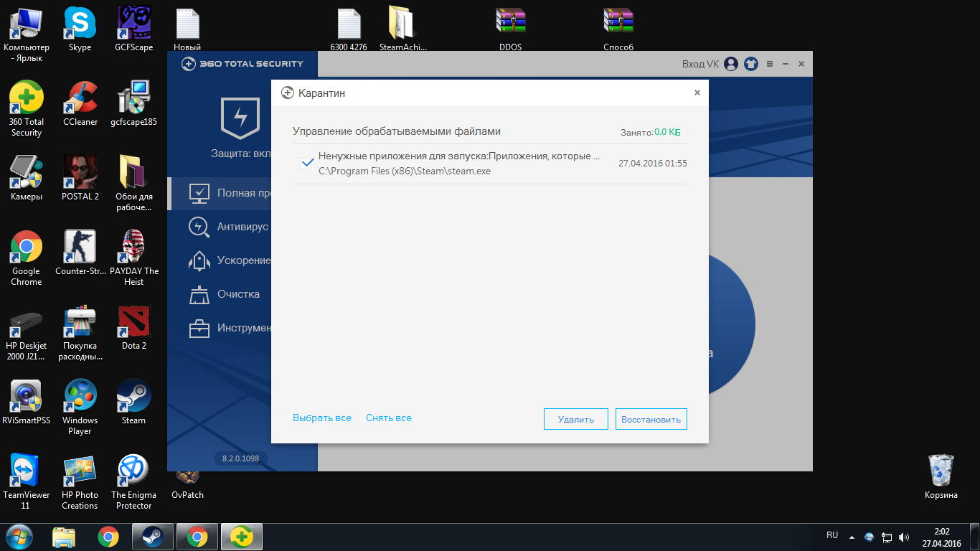The width and height of the screenshot is (980, 551).
Task: Select the TeamViewer 11 desktop shortcut
Action: click(27, 481)
